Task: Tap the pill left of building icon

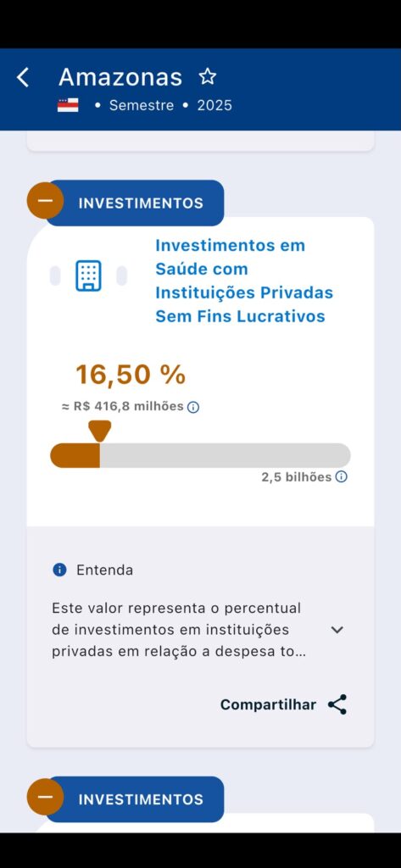Action: pyautogui.click(x=55, y=275)
